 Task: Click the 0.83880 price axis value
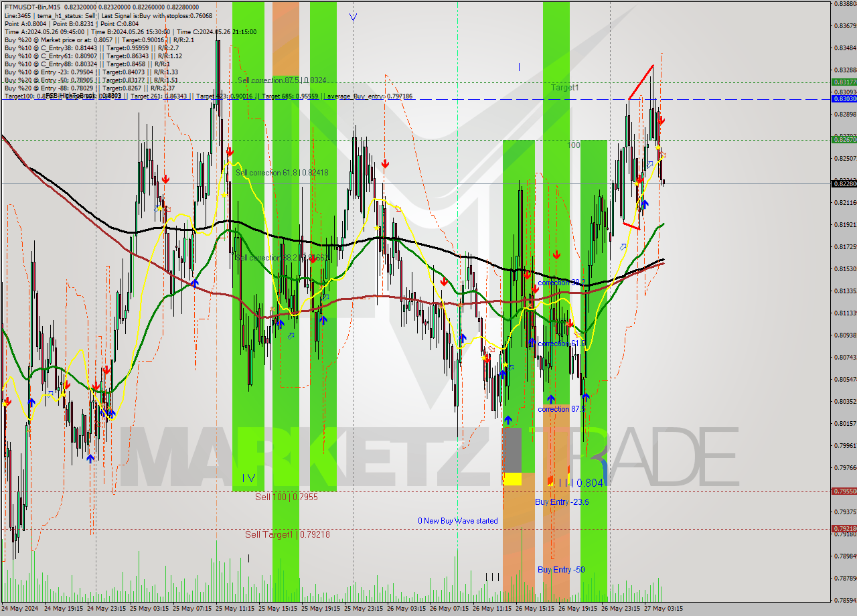pyautogui.click(x=845, y=3)
